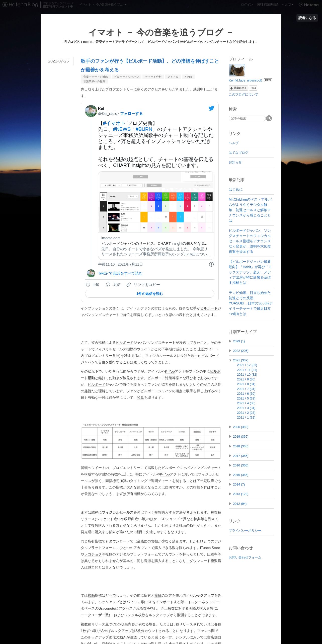Click ログイン in the top bar

(x=247, y=5)
